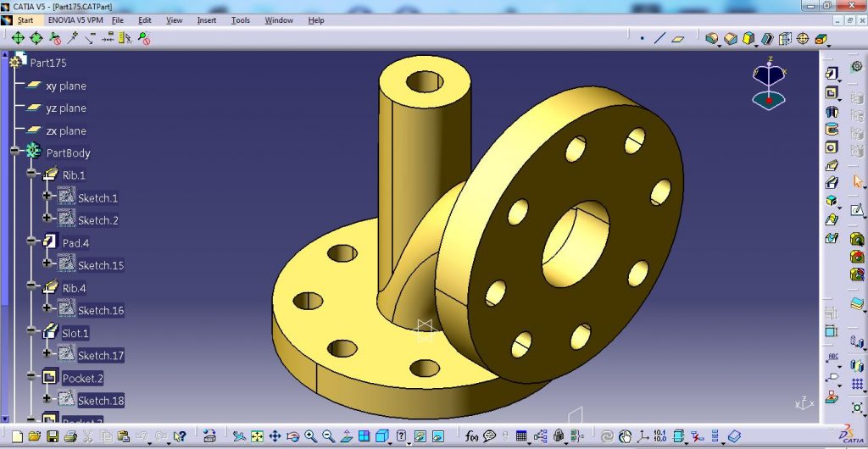Click the What's This help cursor icon

180,436
